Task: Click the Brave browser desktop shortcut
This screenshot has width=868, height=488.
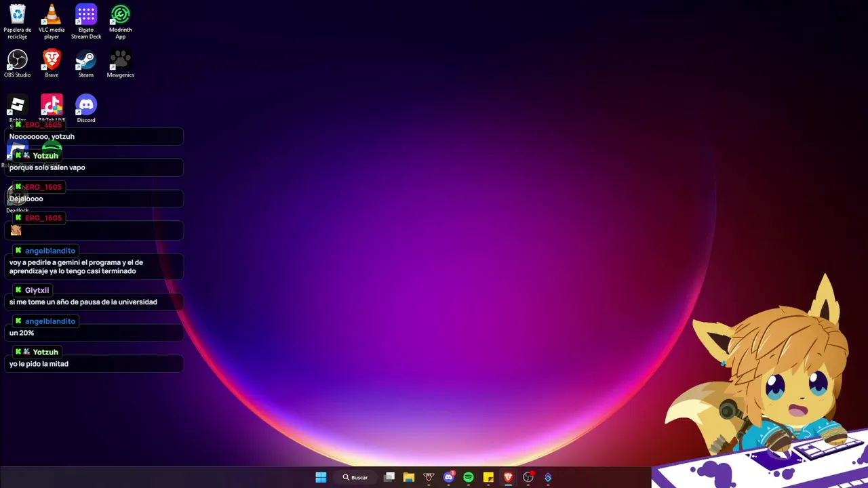Action: click(x=52, y=64)
